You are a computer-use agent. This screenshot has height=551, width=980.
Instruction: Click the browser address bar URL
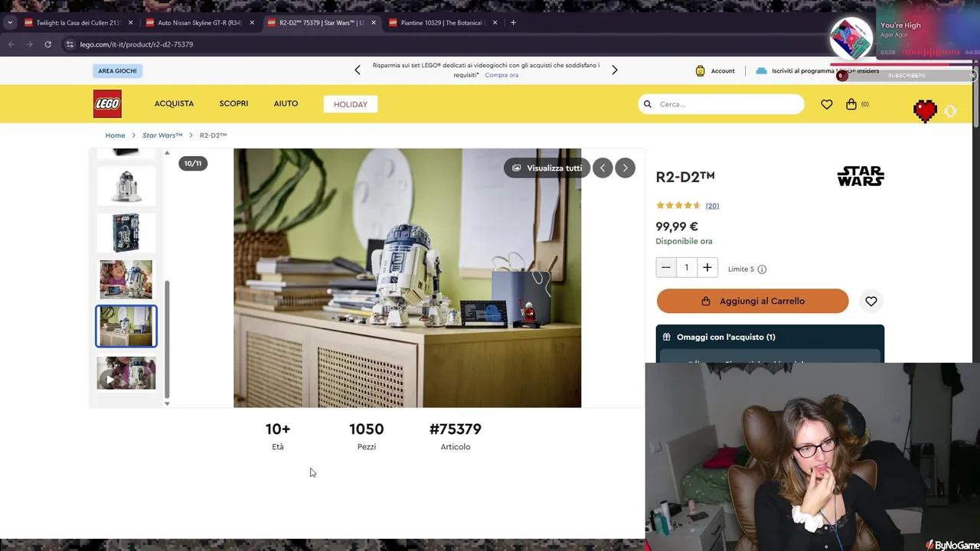point(136,44)
